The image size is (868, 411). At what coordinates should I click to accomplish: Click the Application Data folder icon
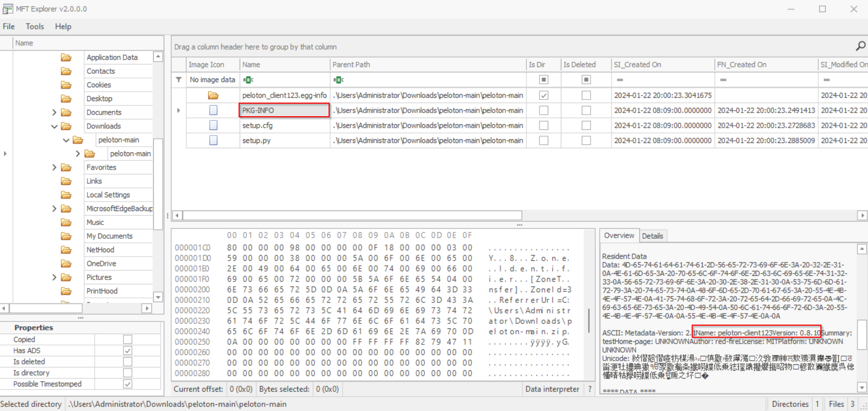(x=66, y=58)
